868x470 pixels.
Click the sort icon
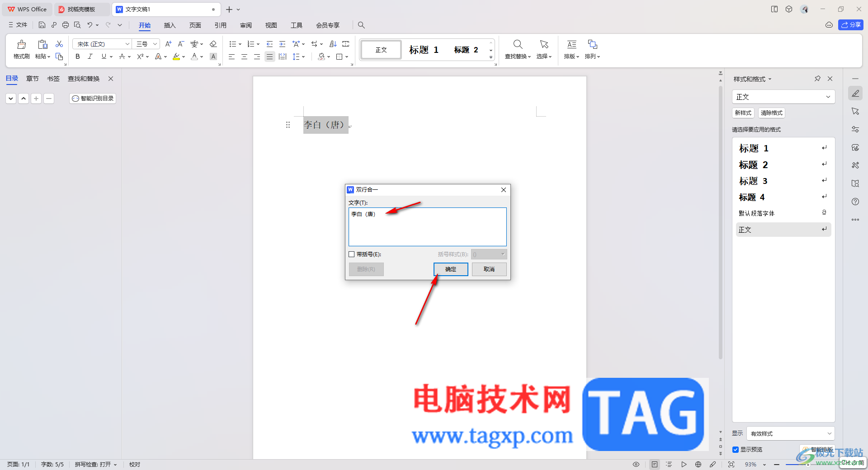[333, 44]
